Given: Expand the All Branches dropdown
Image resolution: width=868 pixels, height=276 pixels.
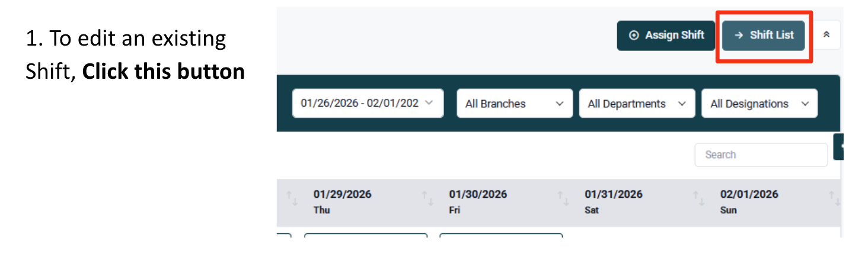Looking at the screenshot, I should 515,104.
